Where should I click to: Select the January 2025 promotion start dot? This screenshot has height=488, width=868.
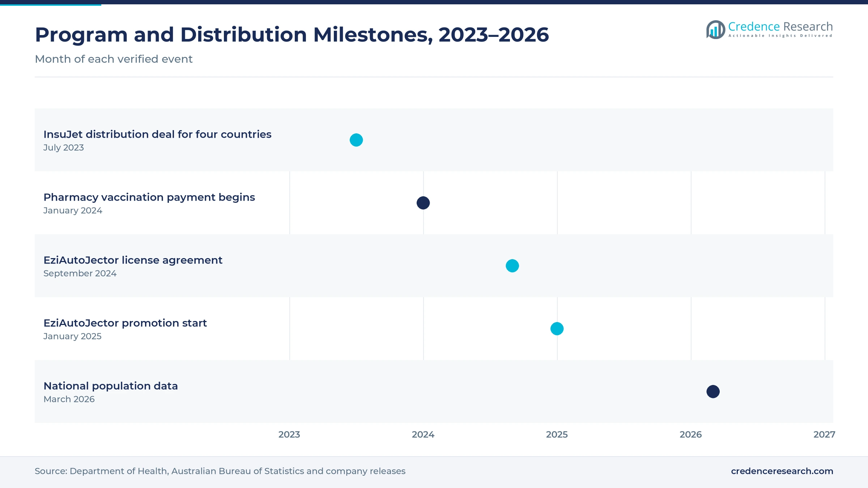pos(557,329)
